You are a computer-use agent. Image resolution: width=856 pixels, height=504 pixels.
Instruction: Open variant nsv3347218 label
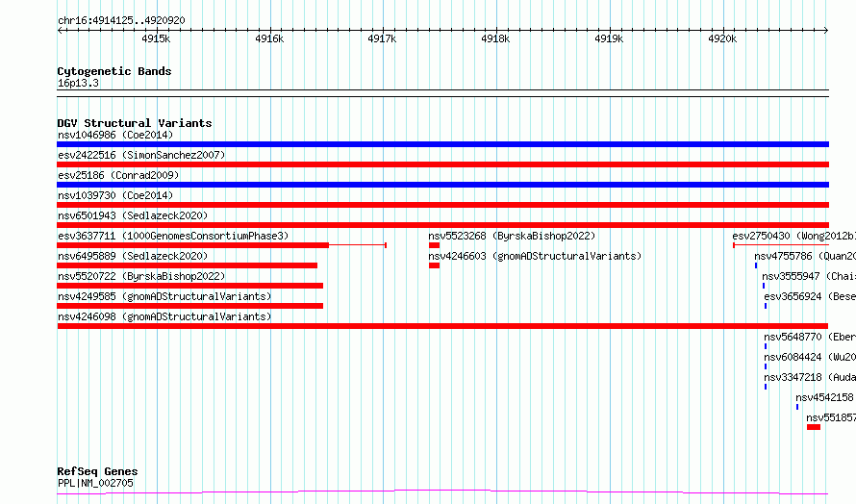coord(810,377)
